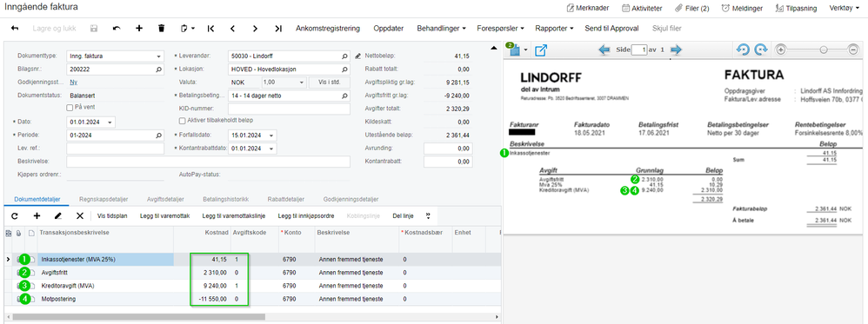Enable Aktiver tilbakeholdt beløp checkbox
868x324 pixels.
click(x=182, y=120)
